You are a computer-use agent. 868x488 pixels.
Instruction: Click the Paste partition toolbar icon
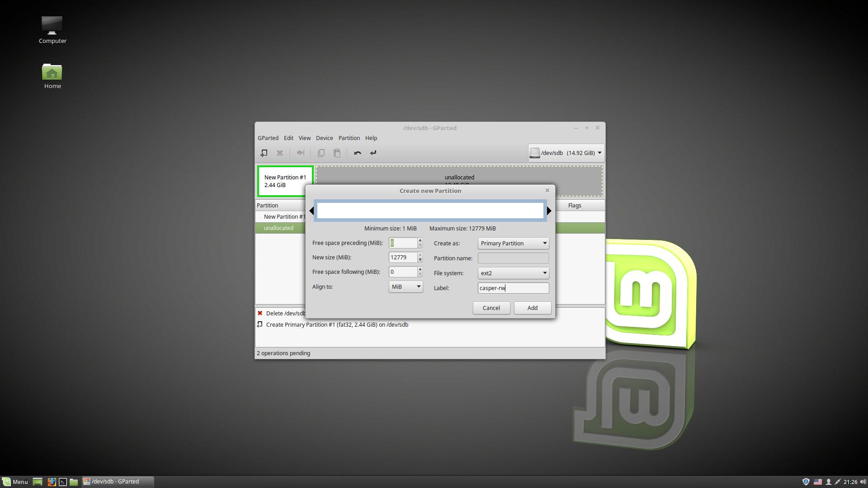pos(337,153)
